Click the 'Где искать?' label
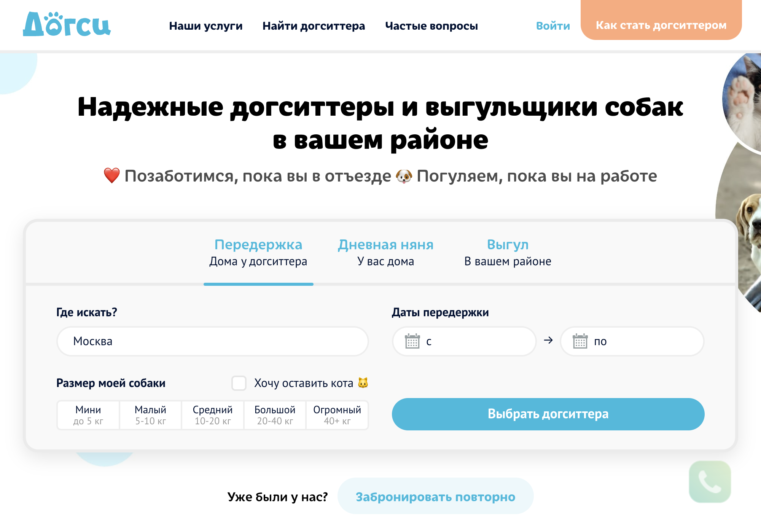Image resolution: width=761 pixels, height=532 pixels. tap(87, 312)
